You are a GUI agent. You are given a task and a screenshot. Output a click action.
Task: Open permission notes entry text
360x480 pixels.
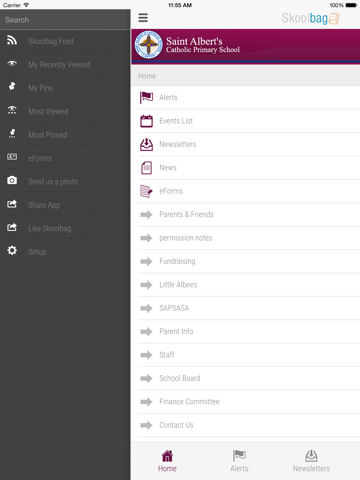click(186, 238)
